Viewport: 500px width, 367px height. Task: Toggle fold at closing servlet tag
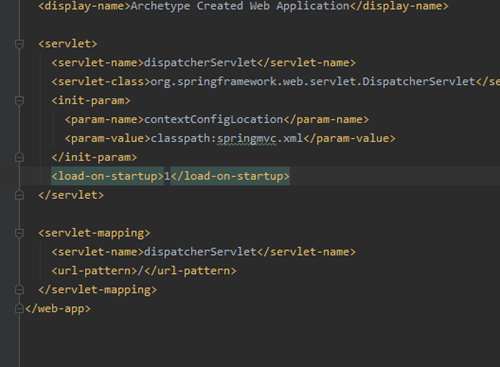click(x=19, y=195)
